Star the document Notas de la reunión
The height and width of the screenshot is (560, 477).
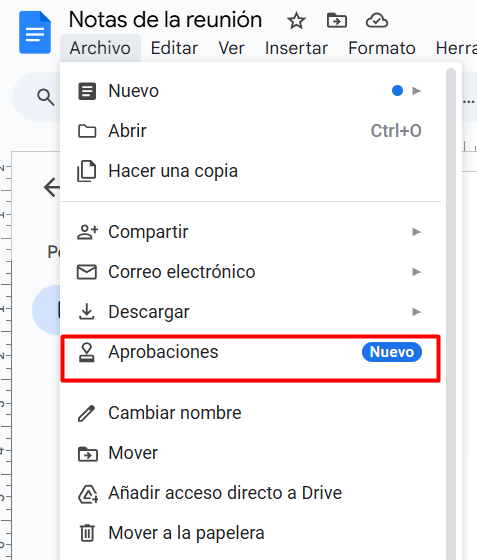pos(296,20)
